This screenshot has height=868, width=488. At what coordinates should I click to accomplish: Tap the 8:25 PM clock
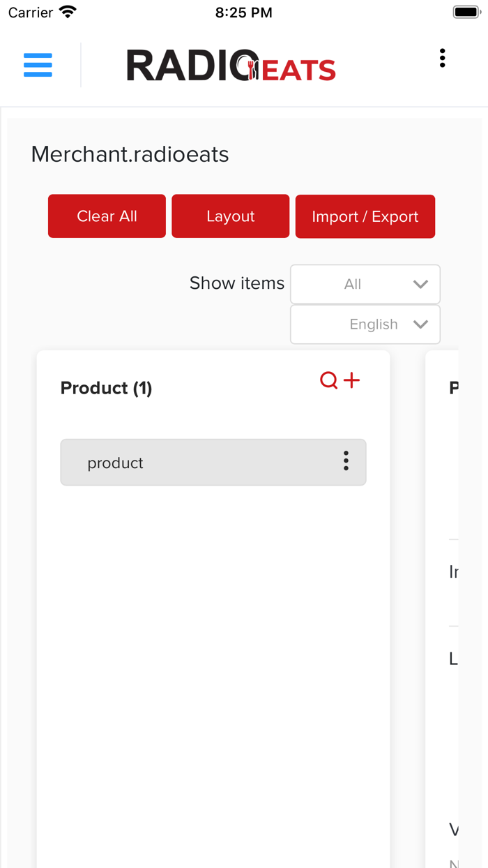click(x=243, y=13)
